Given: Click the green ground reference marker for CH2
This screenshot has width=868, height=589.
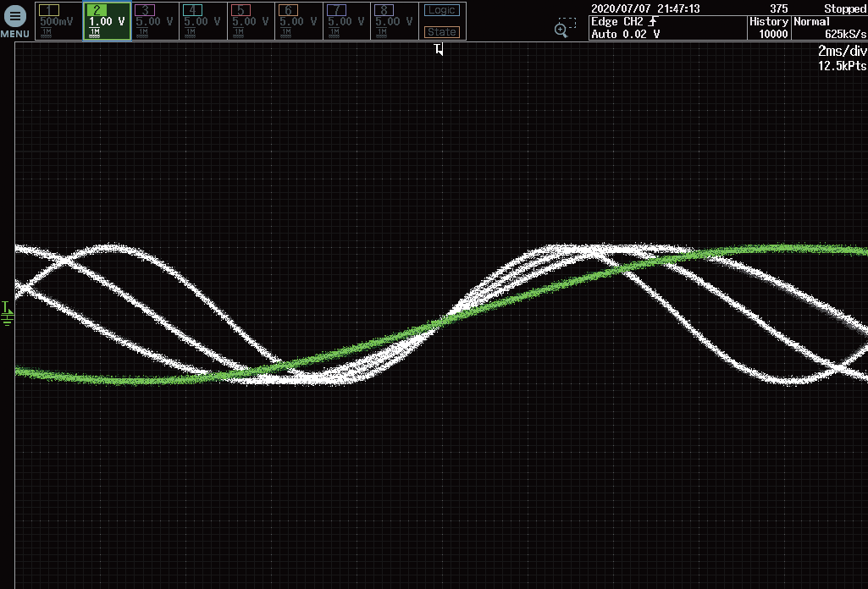Looking at the screenshot, I should (x=7, y=319).
